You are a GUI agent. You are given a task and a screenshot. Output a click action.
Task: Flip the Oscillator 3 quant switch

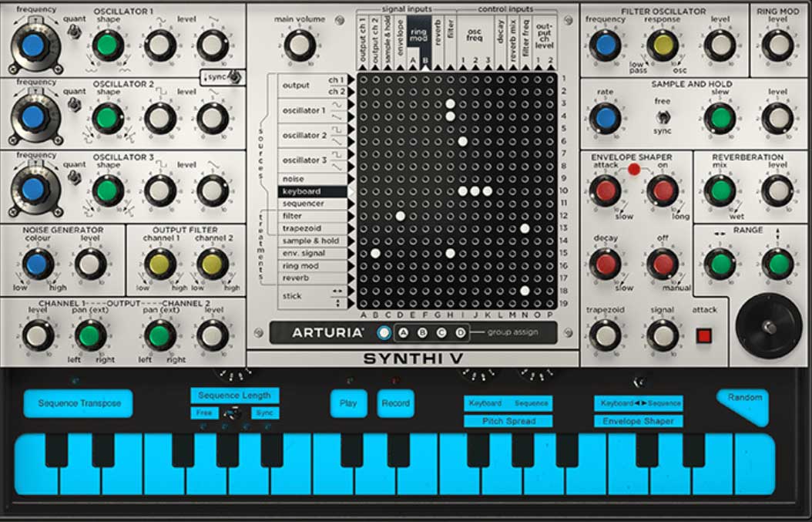(75, 178)
